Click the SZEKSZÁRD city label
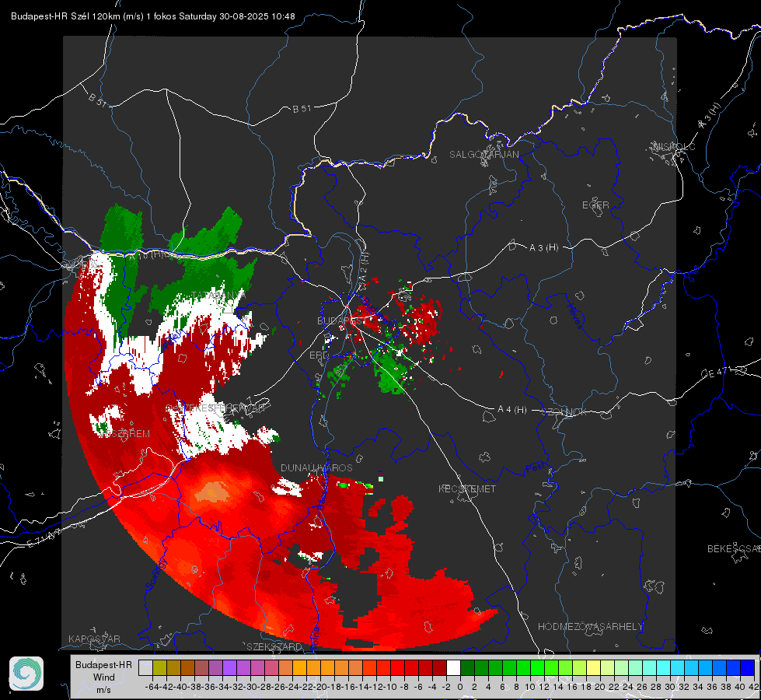 click(x=274, y=646)
